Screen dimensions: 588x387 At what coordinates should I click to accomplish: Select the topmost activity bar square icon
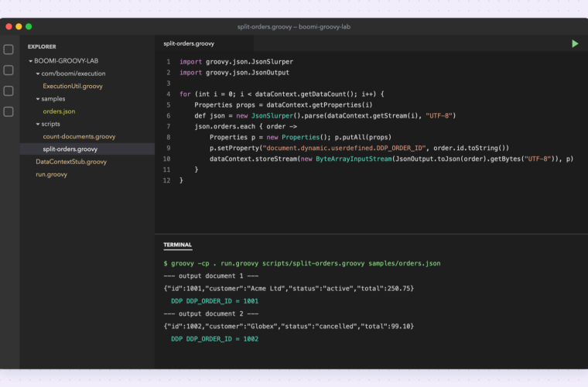click(9, 50)
